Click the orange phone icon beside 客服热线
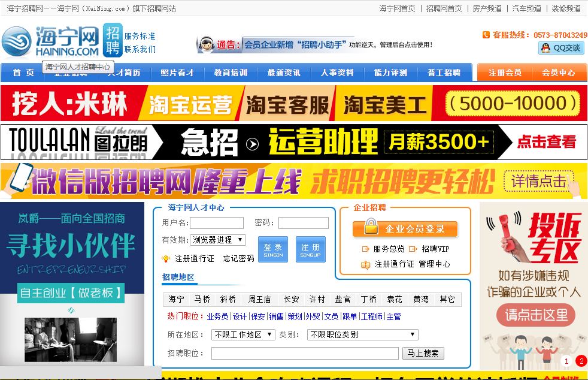This screenshot has height=380, width=588. click(x=486, y=35)
